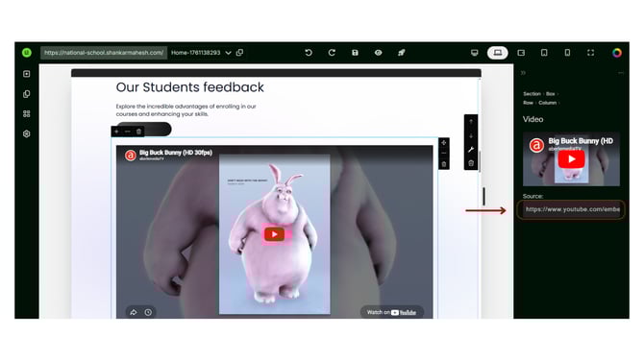Viewport: 644px width, 361px height.
Task: Open the national-school site URL field
Action: pyautogui.click(x=104, y=53)
